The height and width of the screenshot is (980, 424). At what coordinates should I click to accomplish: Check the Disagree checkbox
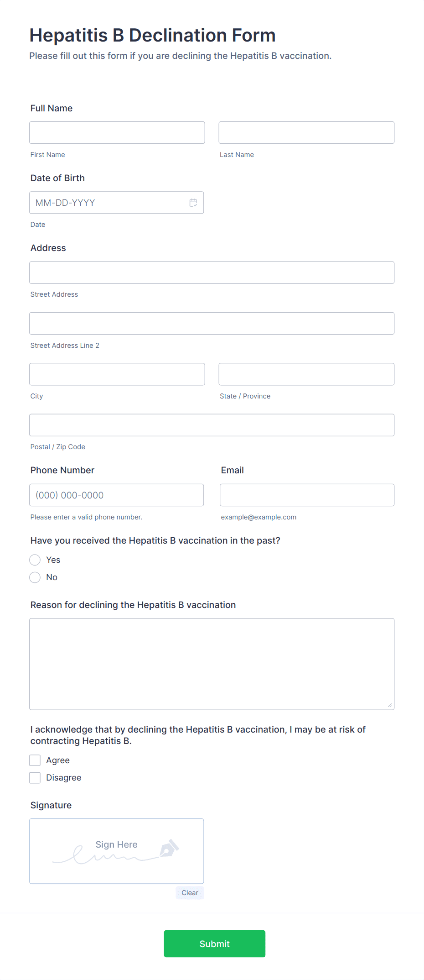click(35, 777)
